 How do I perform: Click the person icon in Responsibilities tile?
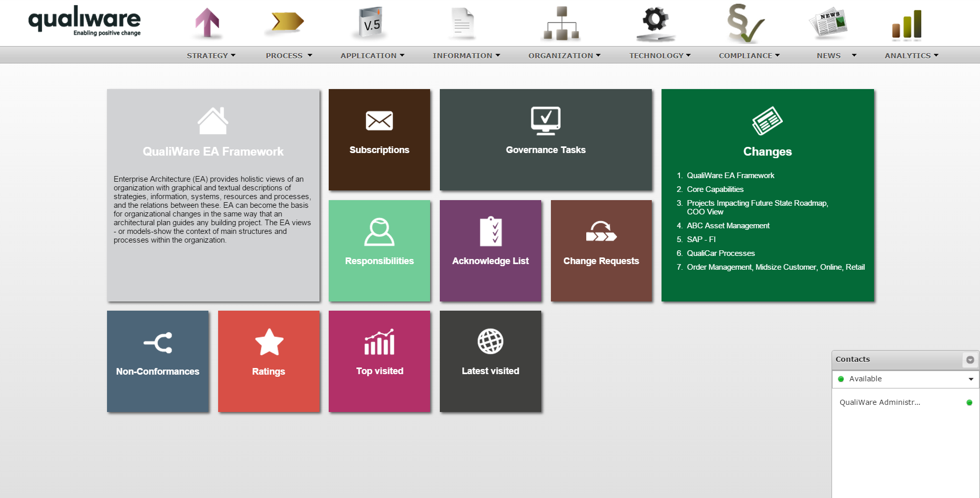coord(379,232)
